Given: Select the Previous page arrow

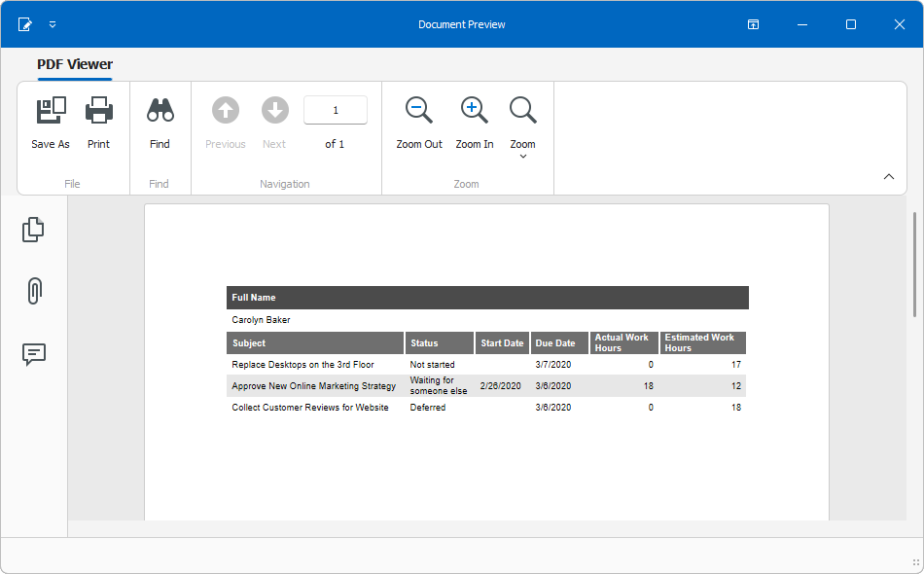Looking at the screenshot, I should (225, 109).
